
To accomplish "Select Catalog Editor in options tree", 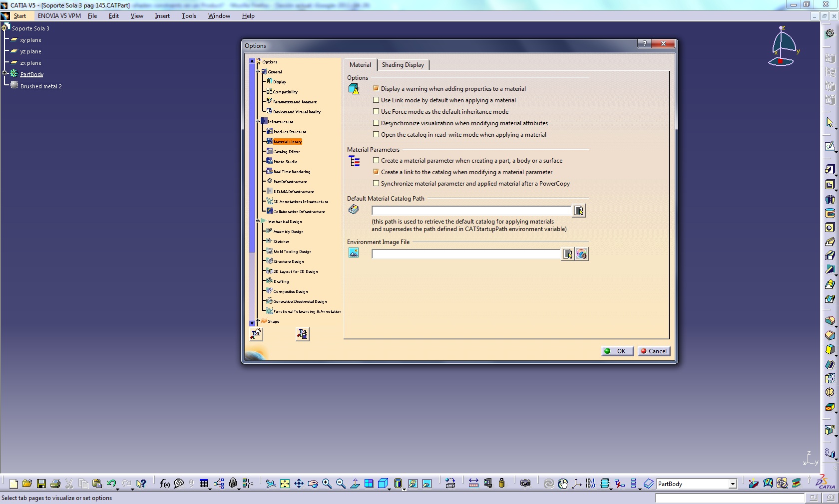I will coord(286,151).
